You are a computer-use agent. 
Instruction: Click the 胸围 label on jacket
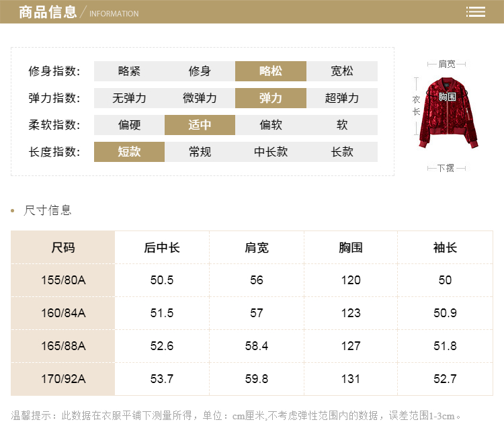[448, 97]
